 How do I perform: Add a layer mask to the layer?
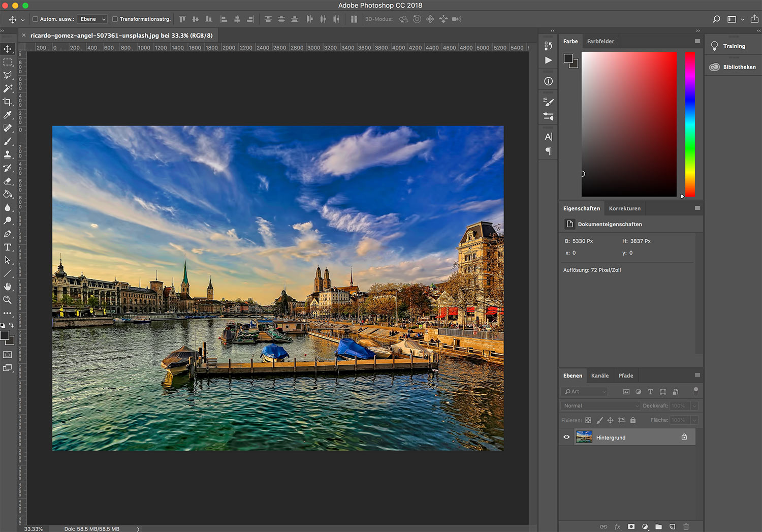(631, 527)
